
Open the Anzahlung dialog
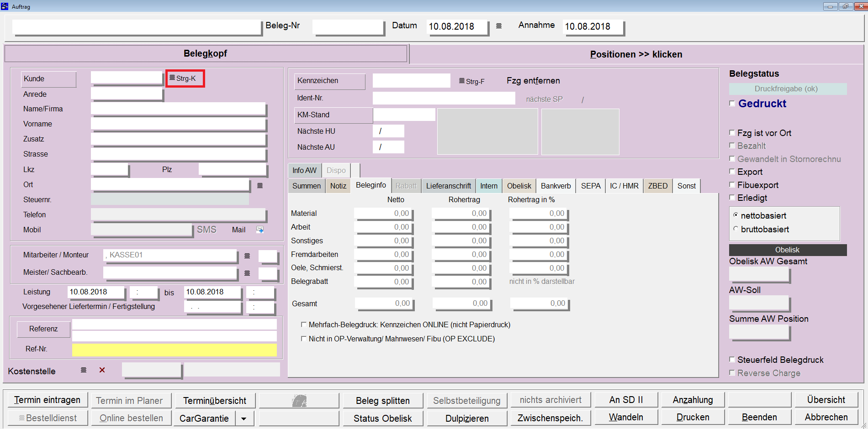pos(693,400)
